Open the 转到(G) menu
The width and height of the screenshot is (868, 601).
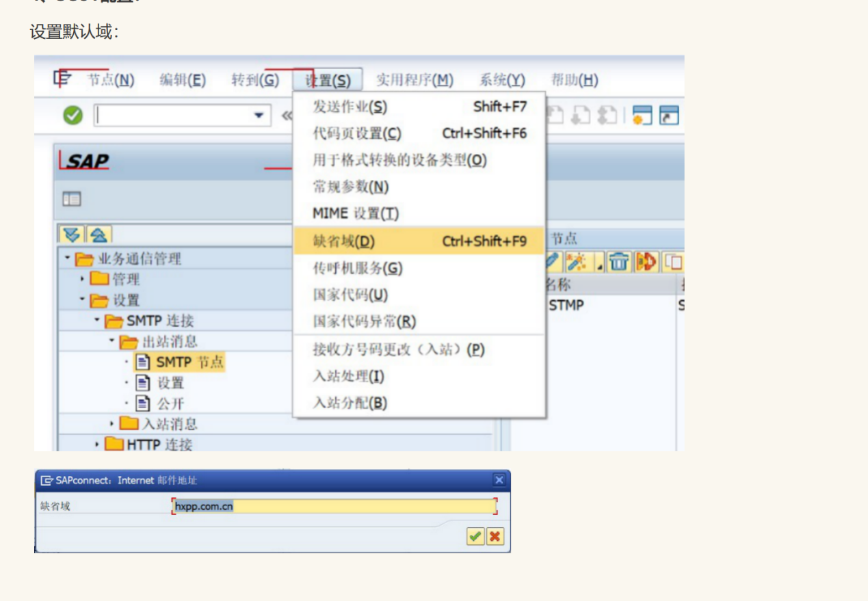pos(255,80)
